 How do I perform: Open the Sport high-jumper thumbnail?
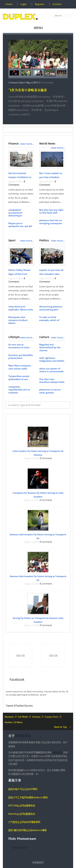(21, 256)
